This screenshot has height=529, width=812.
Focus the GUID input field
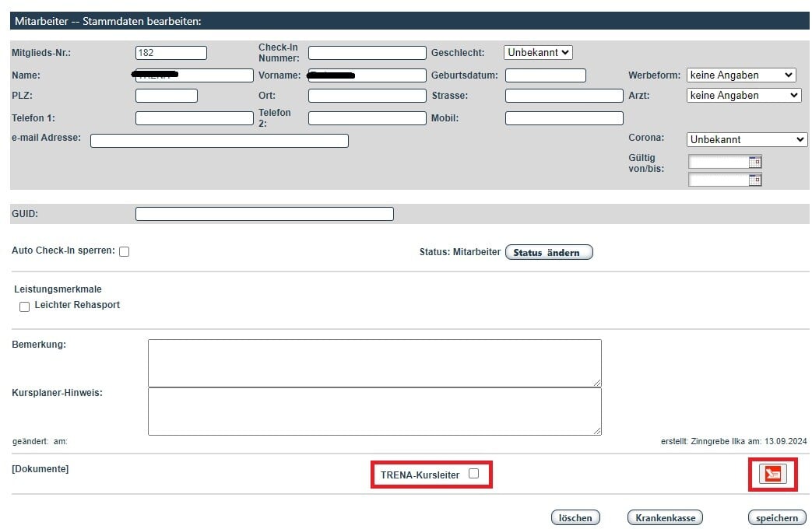click(x=264, y=214)
